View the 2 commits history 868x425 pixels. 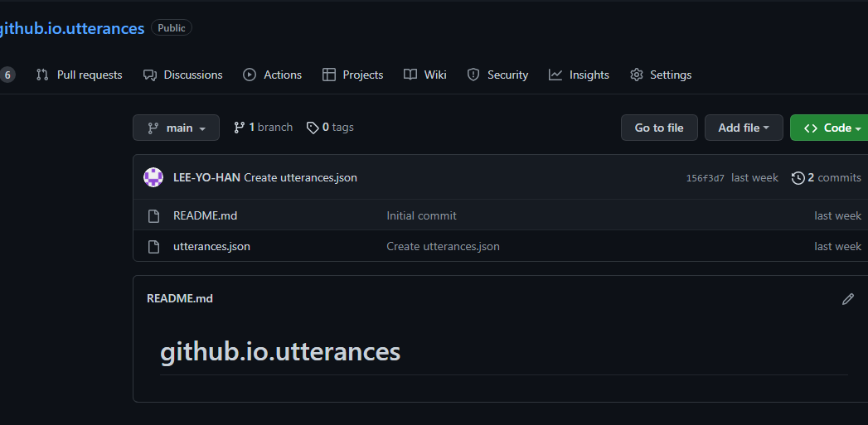827,177
